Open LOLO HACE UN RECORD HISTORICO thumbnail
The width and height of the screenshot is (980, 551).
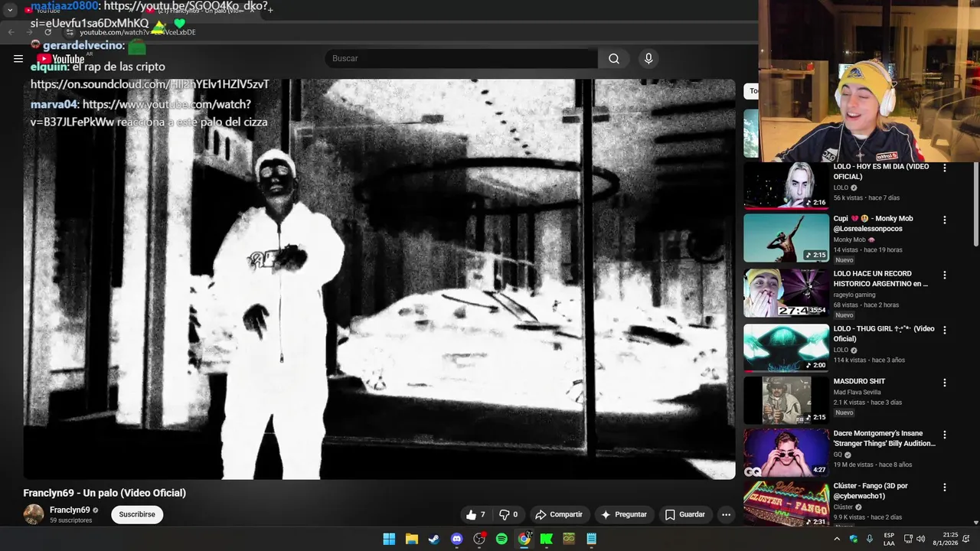point(786,293)
